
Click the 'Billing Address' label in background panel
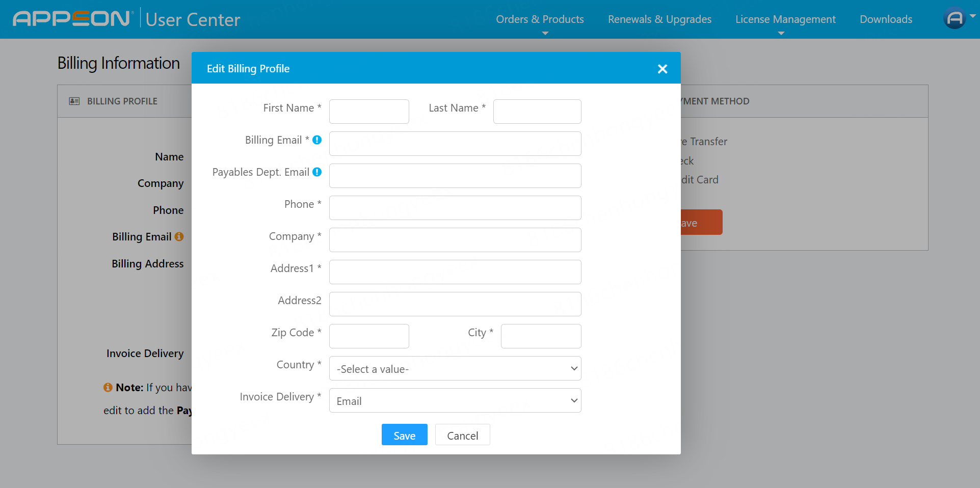(148, 264)
